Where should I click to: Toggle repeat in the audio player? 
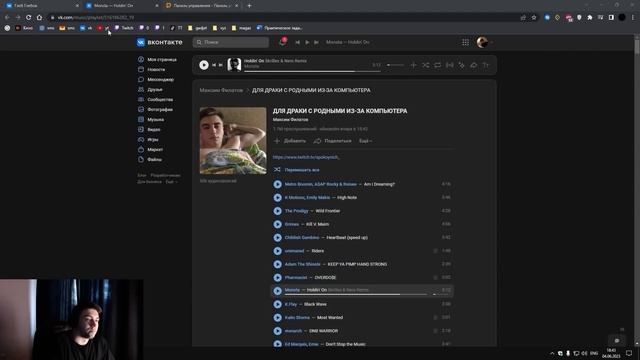pos(438,65)
